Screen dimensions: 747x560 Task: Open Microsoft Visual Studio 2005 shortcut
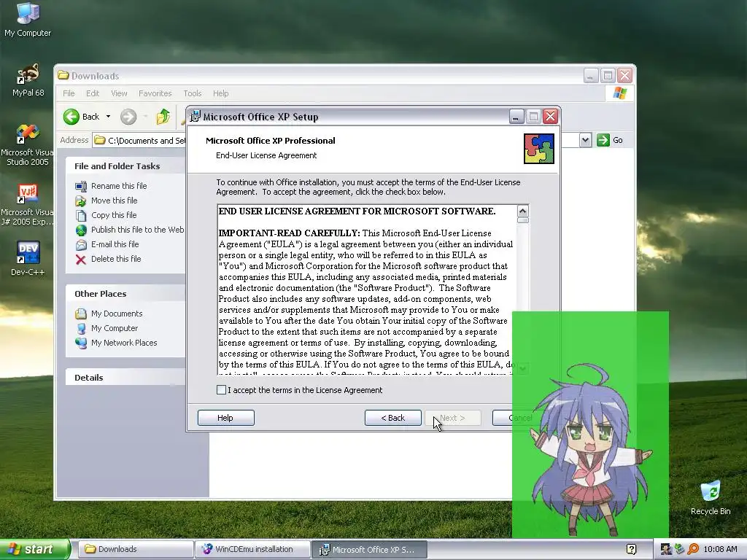(x=27, y=145)
